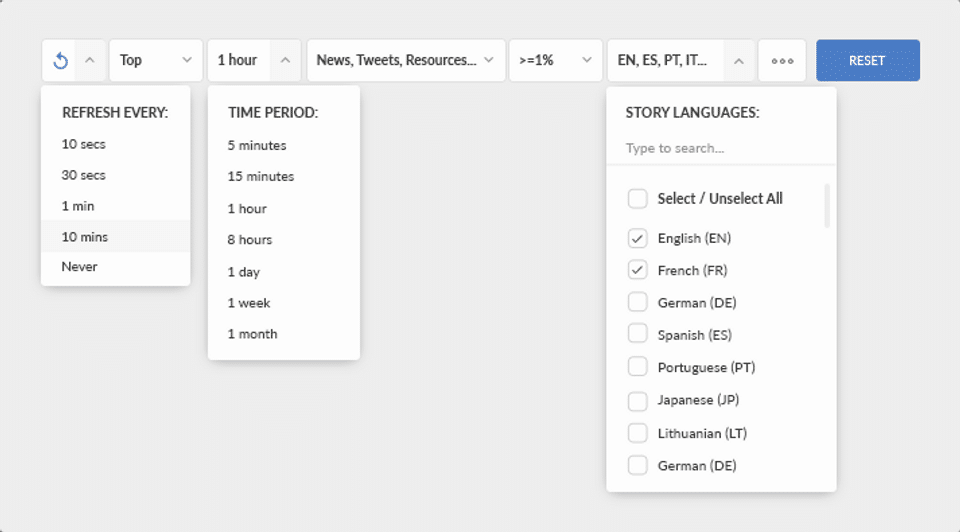Check Lithuanian (LT) language
Screen dimensions: 960x532
coord(637,433)
